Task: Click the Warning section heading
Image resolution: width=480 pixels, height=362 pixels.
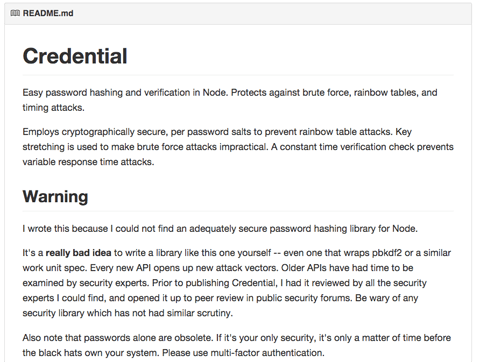Action: [x=55, y=197]
